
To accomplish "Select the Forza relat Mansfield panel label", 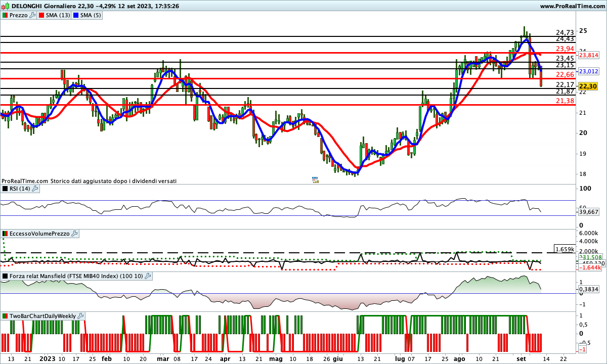I will 76,276.
